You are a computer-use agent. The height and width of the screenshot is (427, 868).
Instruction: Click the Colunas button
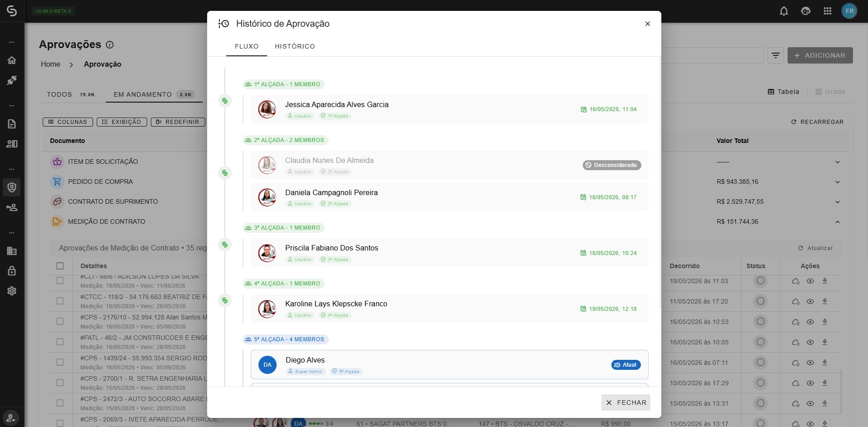(x=68, y=122)
